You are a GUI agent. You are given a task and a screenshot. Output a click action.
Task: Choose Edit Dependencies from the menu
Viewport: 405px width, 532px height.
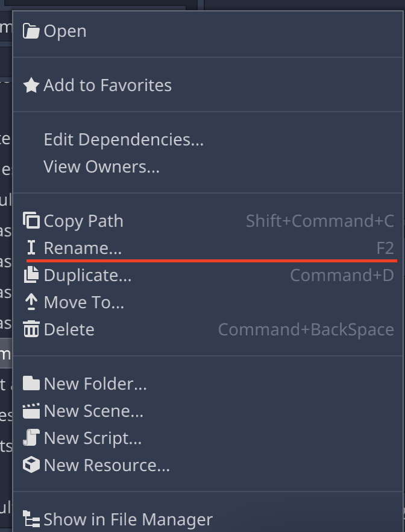click(x=123, y=139)
